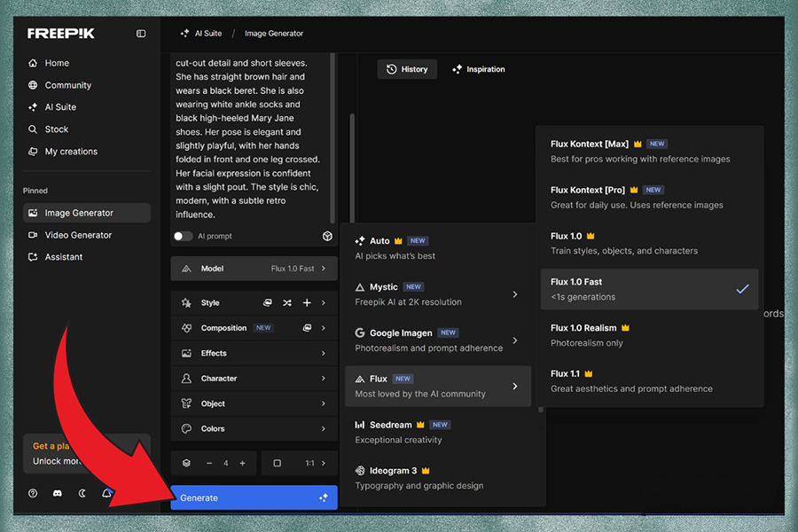Open the 1:1 aspect ratio selector

tap(300, 463)
